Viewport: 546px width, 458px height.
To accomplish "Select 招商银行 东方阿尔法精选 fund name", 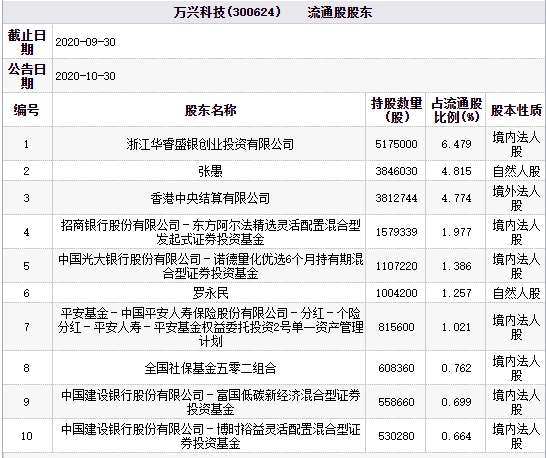I will 210,232.
